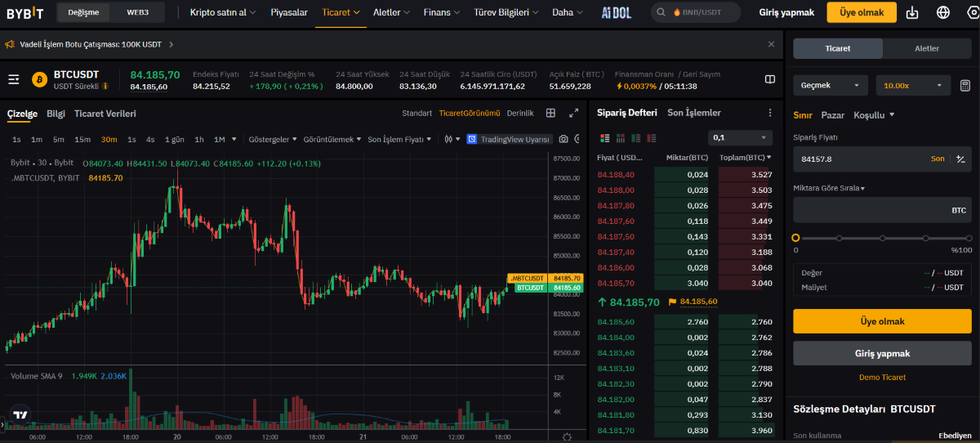Open the chart grid layout icon
This screenshot has width=980, height=443.
[551, 113]
